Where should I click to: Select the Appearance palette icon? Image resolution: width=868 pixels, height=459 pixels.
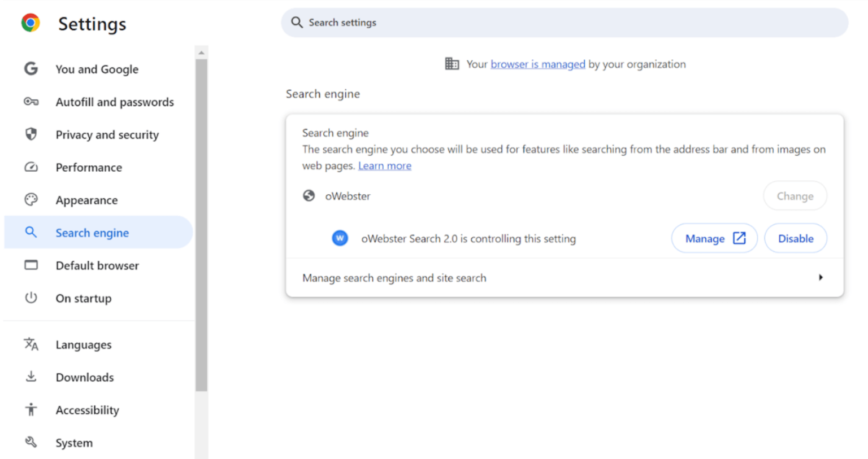pos(31,200)
